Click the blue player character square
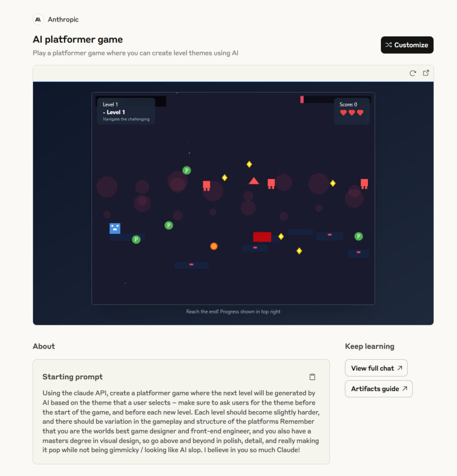Screen dimensions: 457x476 (115, 228)
